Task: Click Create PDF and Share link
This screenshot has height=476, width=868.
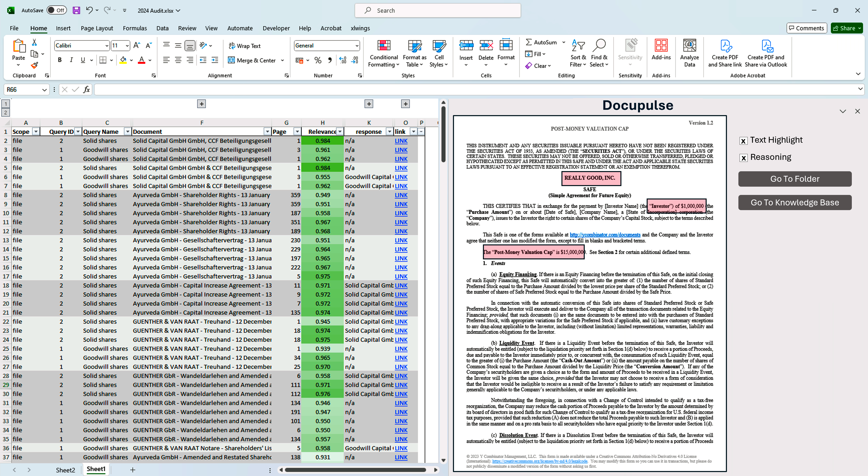Action: tap(725, 54)
